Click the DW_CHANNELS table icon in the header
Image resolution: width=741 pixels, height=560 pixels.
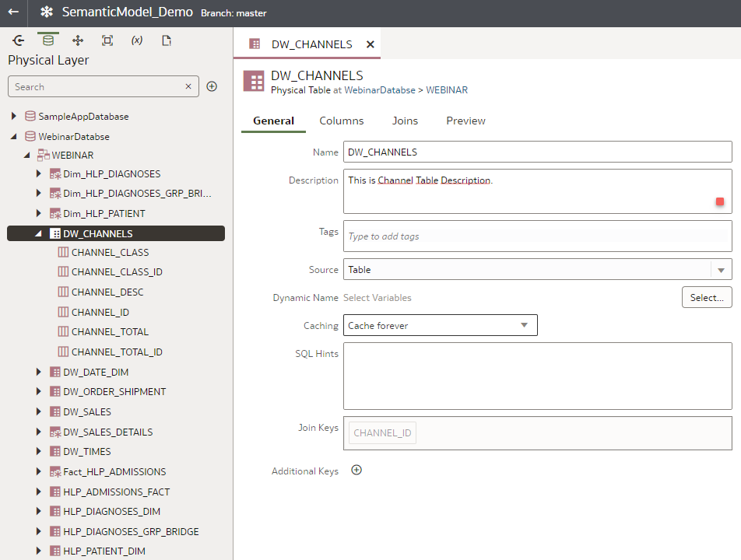252,81
